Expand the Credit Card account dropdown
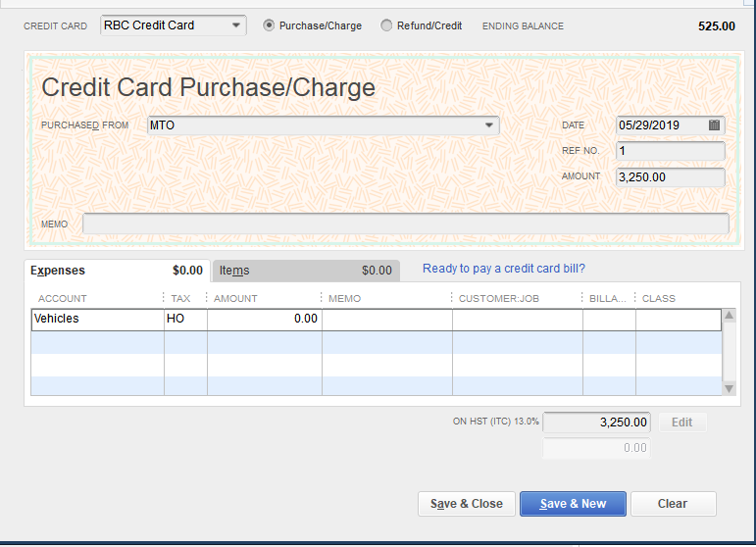The width and height of the screenshot is (756, 547). pyautogui.click(x=237, y=25)
